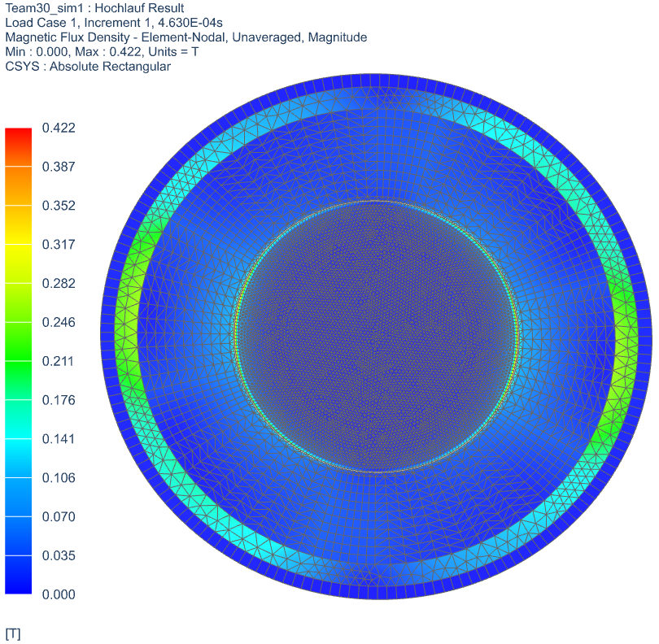Click the 0.211 legend label
Image resolution: width=659 pixels, height=644 pixels.
(59, 361)
